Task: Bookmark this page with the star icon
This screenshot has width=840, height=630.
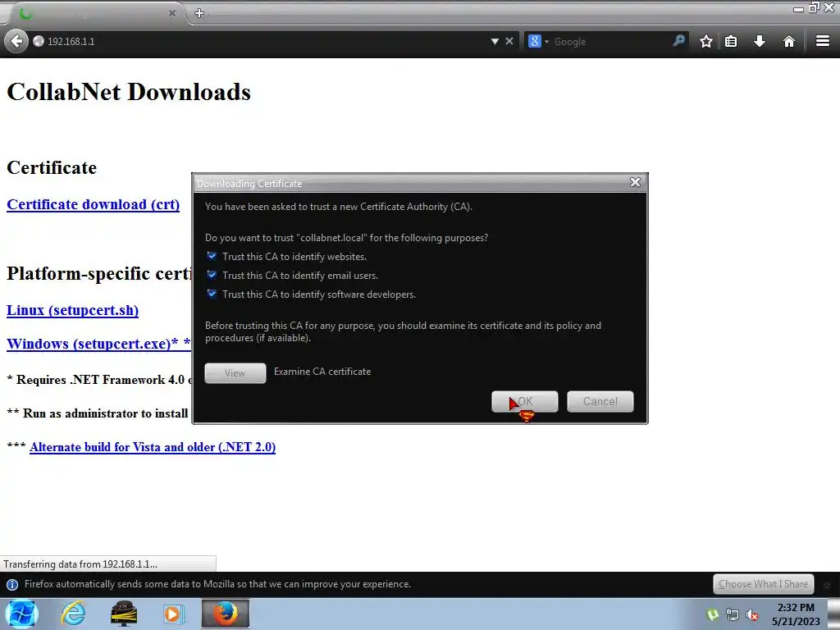Action: click(706, 41)
